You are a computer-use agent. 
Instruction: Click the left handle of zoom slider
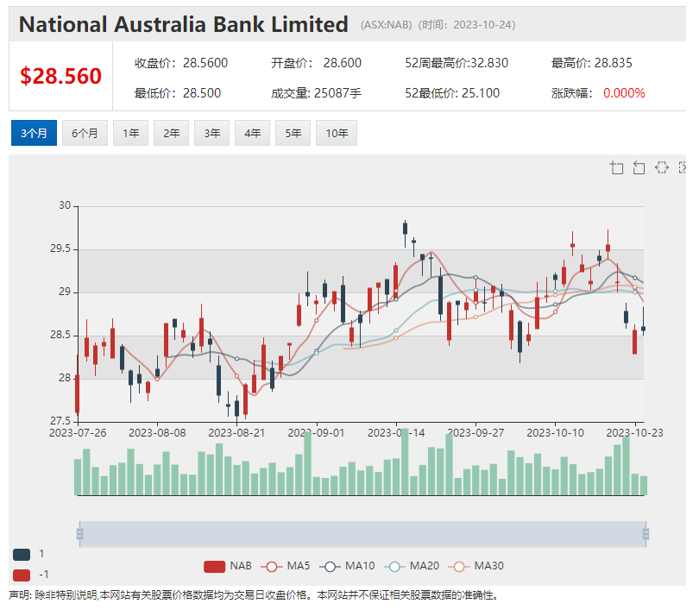[79, 534]
